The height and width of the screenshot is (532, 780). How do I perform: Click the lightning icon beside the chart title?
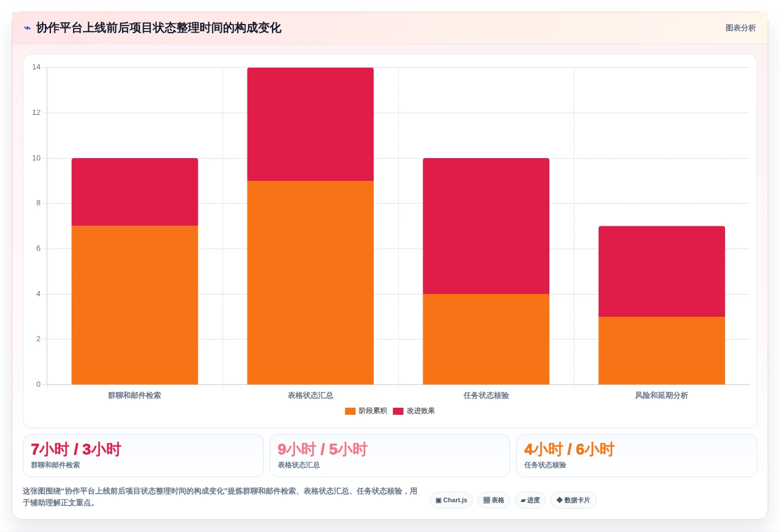27,28
